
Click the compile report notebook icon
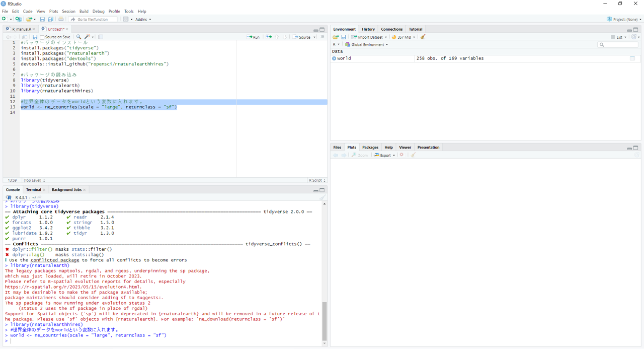[x=101, y=37]
